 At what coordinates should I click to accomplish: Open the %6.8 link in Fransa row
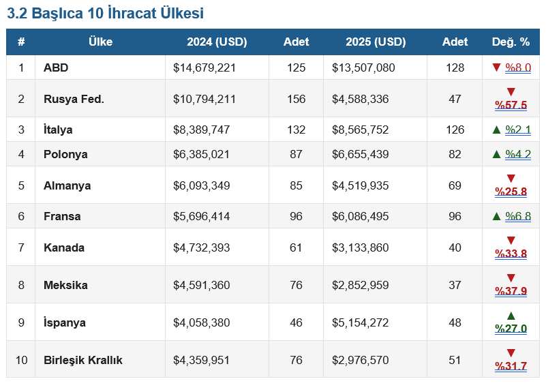click(x=518, y=216)
